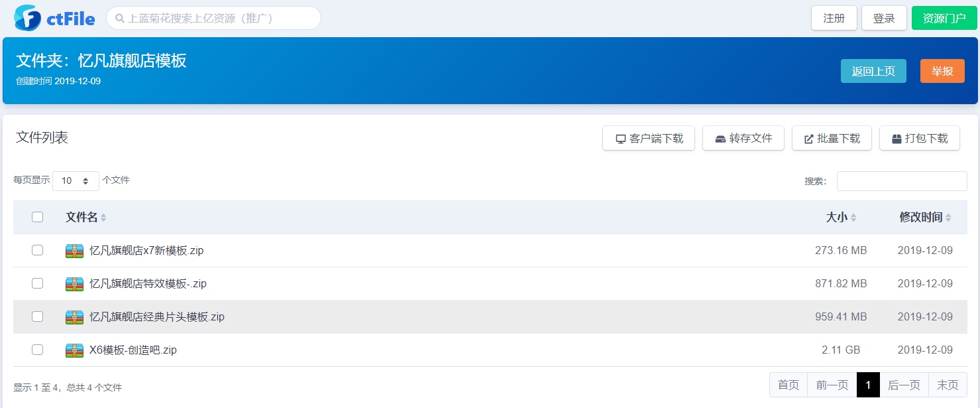This screenshot has width=980, height=408.
Task: Click the 注册 button
Action: tap(834, 19)
